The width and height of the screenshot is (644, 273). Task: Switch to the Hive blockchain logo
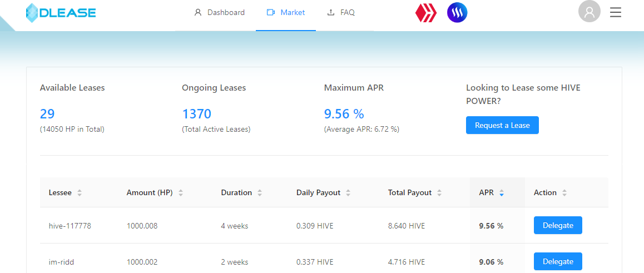click(x=426, y=13)
